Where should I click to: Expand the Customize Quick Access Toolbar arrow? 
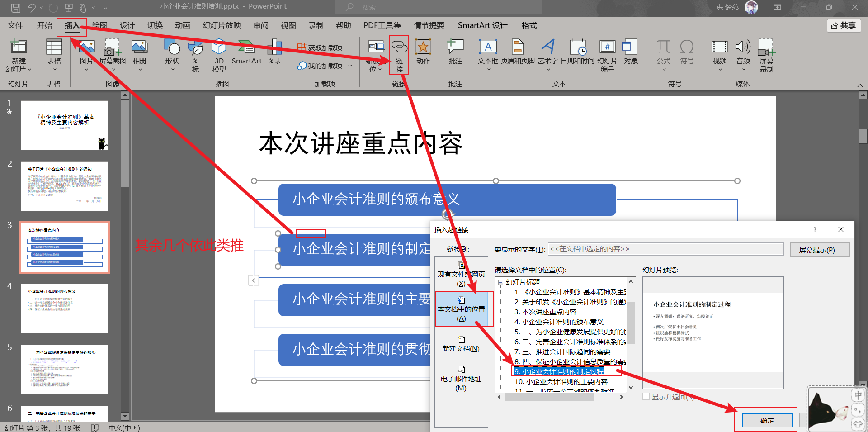coord(105,7)
